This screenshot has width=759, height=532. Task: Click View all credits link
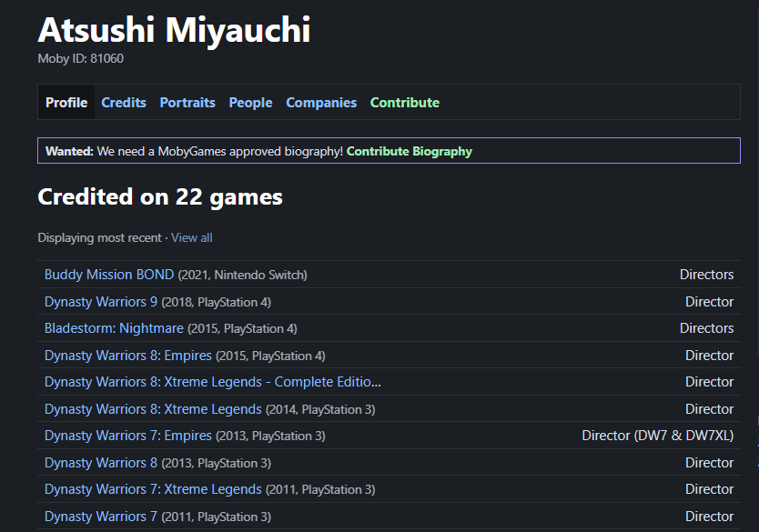click(192, 238)
